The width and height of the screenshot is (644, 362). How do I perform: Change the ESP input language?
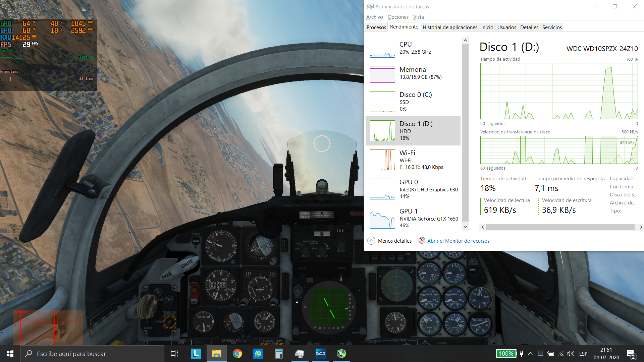pos(583,354)
